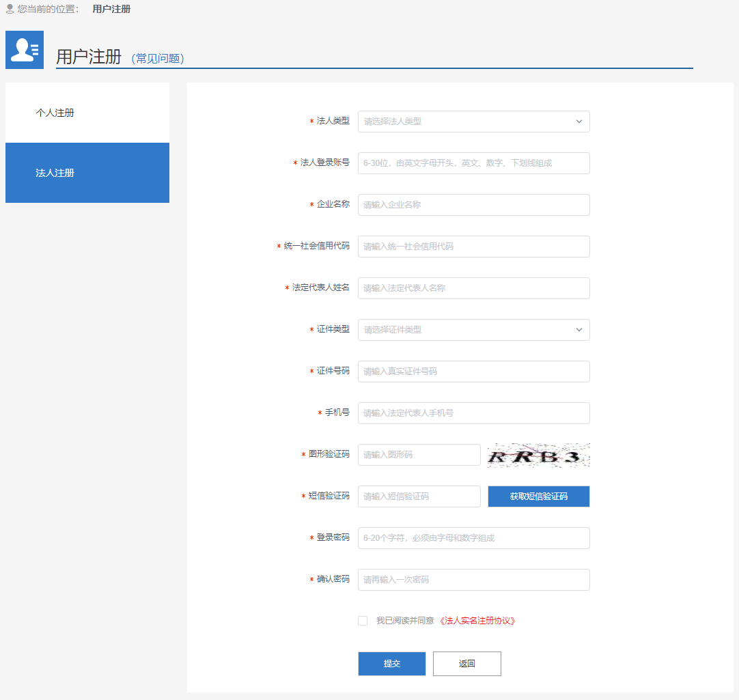
Task: Click the 返回 button
Action: (467, 664)
